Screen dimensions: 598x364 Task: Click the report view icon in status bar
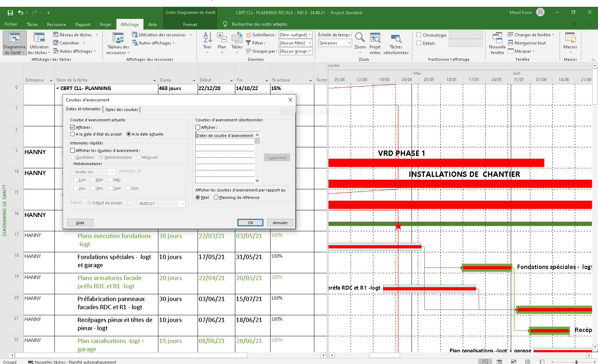pyautogui.click(x=542, y=362)
